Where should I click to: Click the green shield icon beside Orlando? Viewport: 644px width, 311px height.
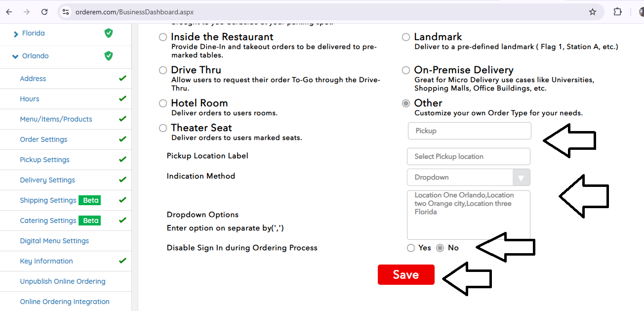pos(109,56)
